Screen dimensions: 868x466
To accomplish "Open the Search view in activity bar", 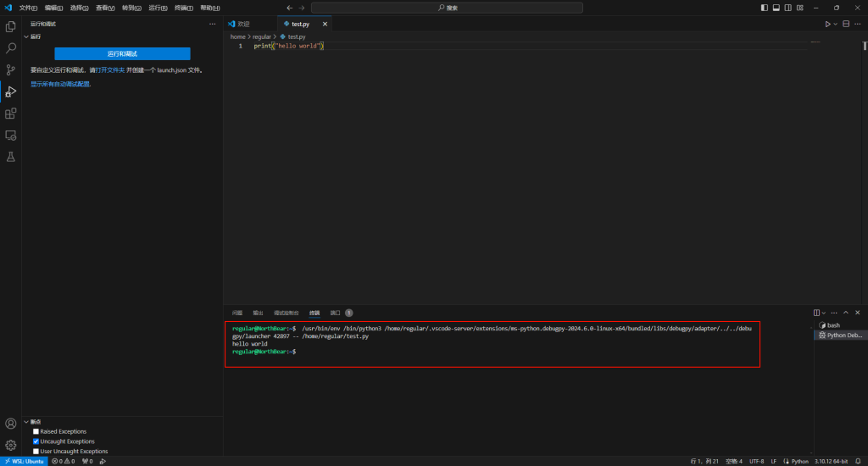I will point(11,48).
